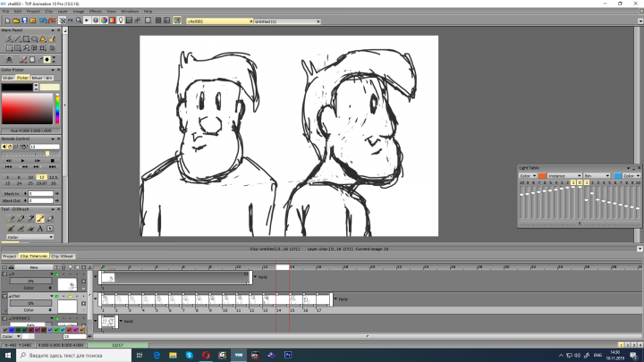
Task: Toggle the orange layer color group checkbox
Action: coord(81,330)
